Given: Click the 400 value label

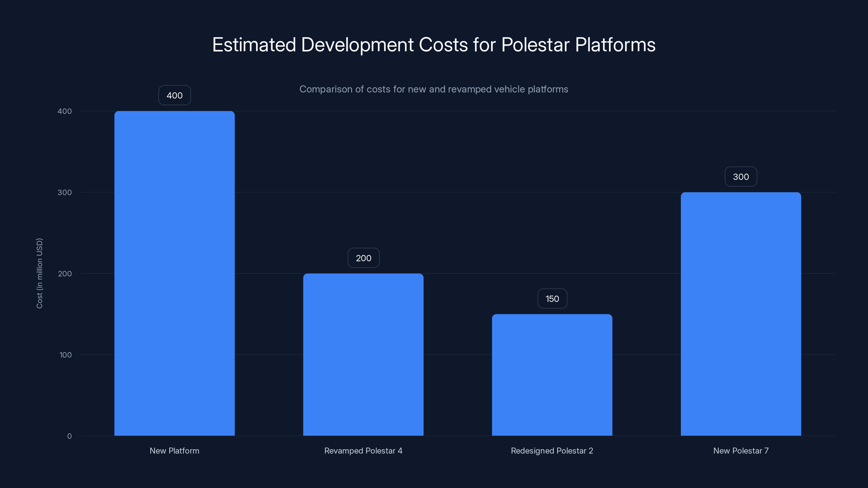Looking at the screenshot, I should click(x=174, y=95).
